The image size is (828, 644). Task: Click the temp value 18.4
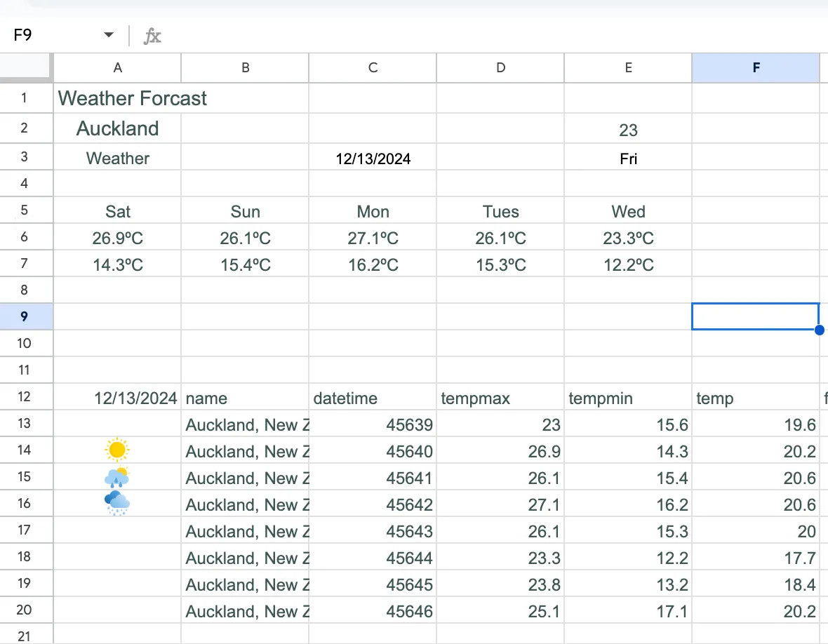[756, 583]
